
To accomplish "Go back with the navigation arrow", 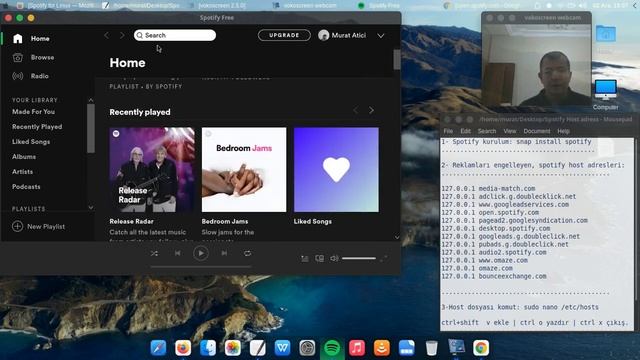I will point(107,36).
